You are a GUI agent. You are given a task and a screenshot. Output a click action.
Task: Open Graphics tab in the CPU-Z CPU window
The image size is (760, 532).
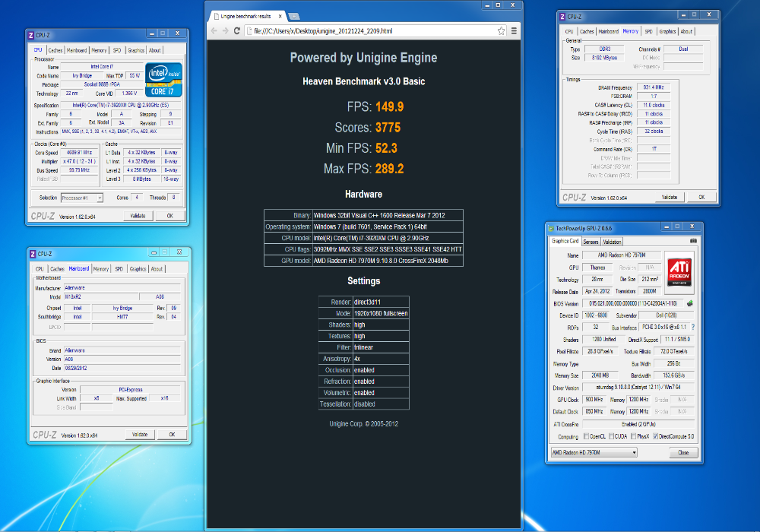click(136, 50)
